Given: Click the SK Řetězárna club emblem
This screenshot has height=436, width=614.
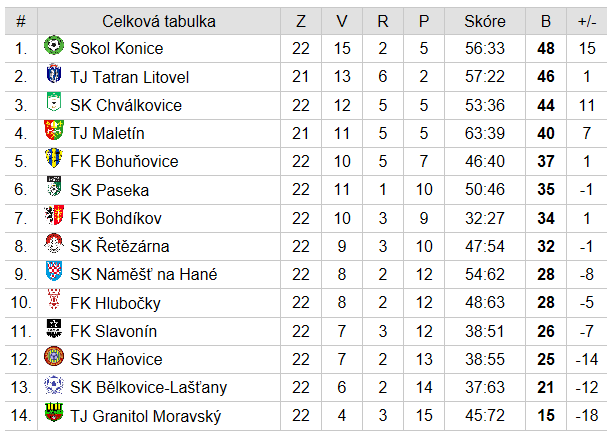Looking at the screenshot, I should point(54,243).
